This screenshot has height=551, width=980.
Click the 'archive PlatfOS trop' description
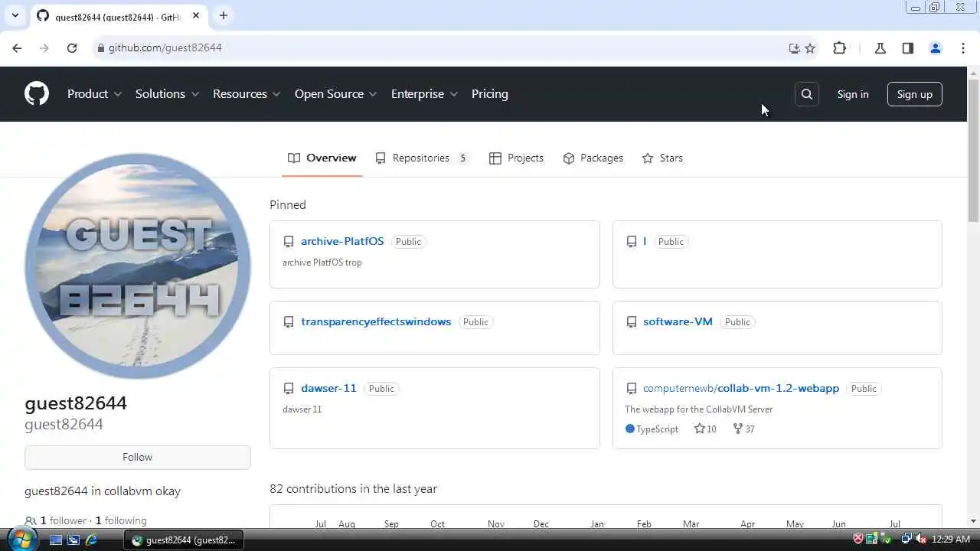(322, 262)
